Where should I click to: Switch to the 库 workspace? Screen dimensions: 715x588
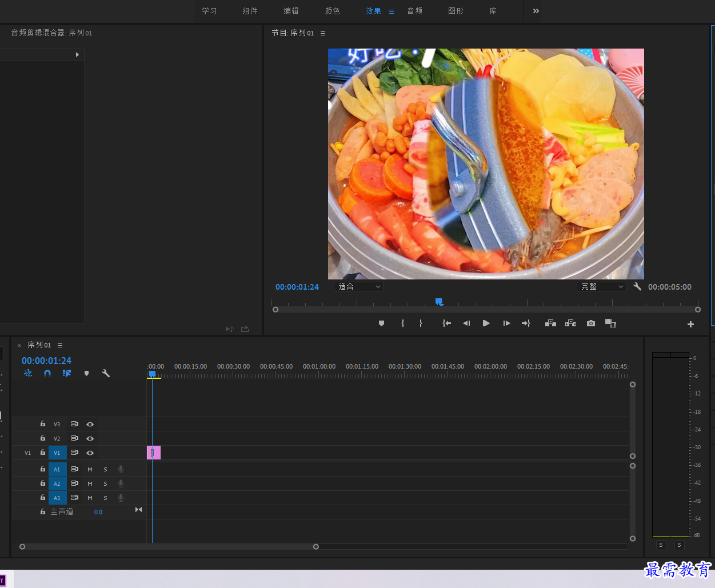[493, 11]
